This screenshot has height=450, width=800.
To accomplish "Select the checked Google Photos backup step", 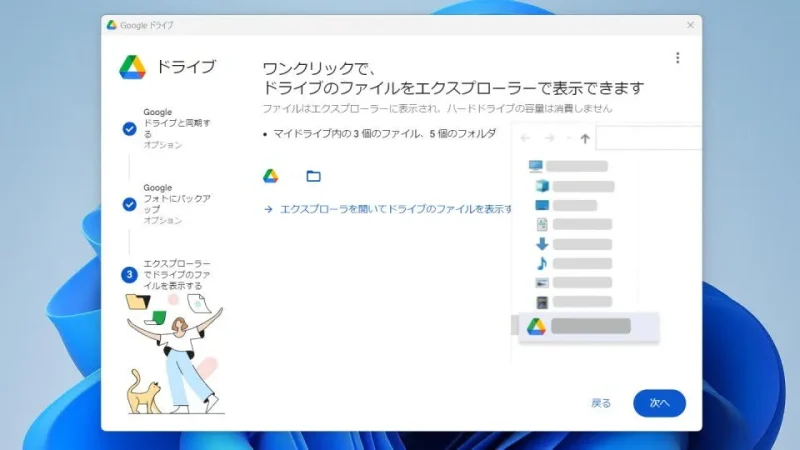I will [x=129, y=204].
